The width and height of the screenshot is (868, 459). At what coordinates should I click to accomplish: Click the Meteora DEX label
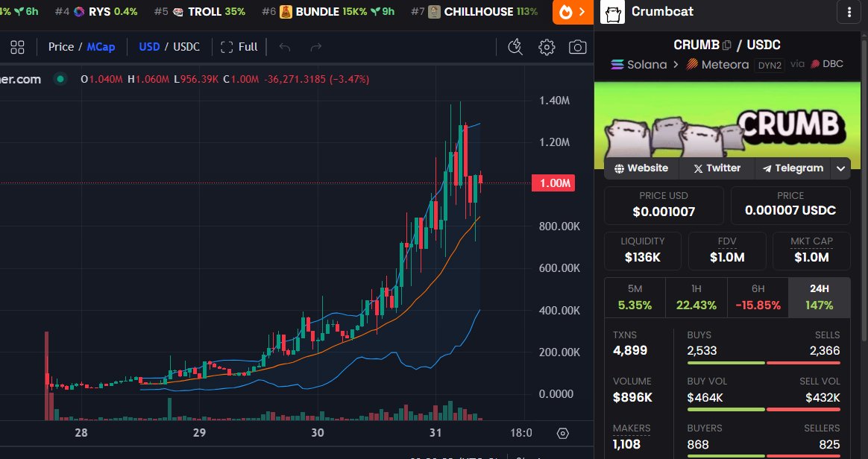point(717,65)
